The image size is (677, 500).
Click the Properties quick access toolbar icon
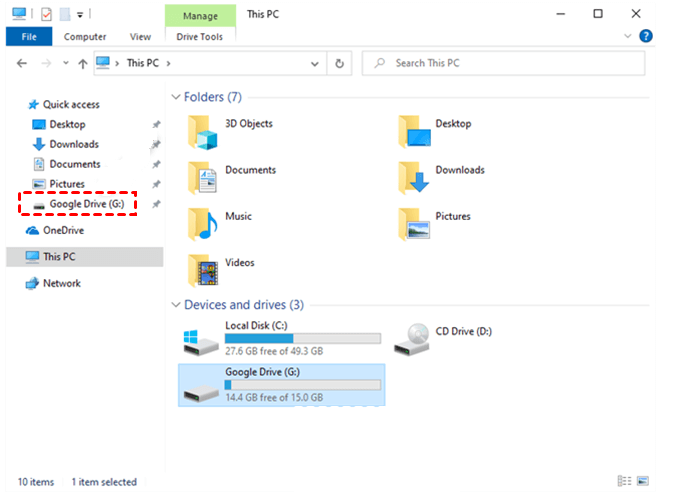coord(46,14)
